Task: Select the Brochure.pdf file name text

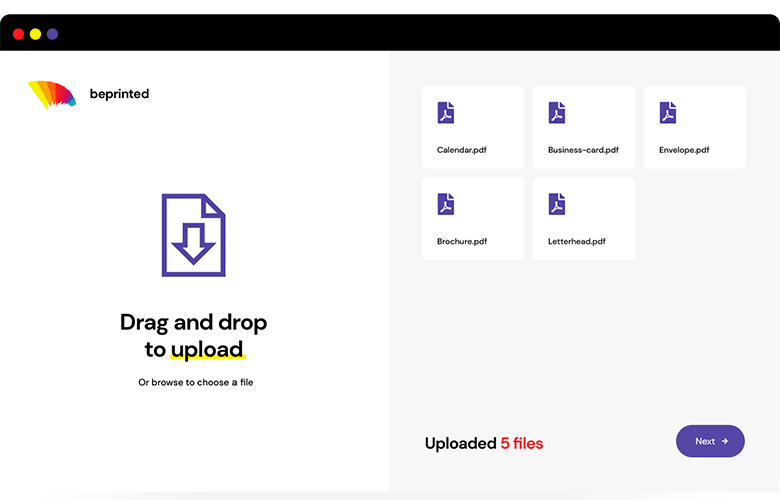Action: pyautogui.click(x=462, y=241)
